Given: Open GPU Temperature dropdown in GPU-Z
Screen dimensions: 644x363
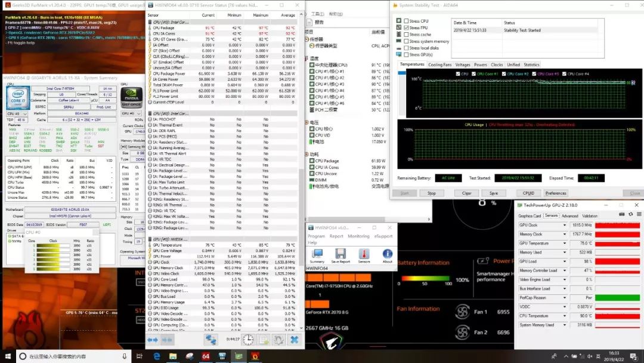Looking at the screenshot, I should coord(565,244).
